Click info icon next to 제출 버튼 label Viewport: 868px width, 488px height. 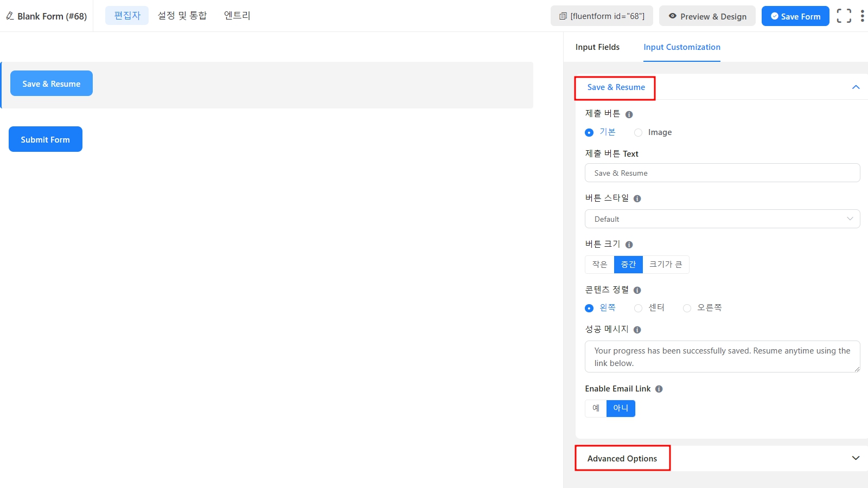tap(629, 114)
